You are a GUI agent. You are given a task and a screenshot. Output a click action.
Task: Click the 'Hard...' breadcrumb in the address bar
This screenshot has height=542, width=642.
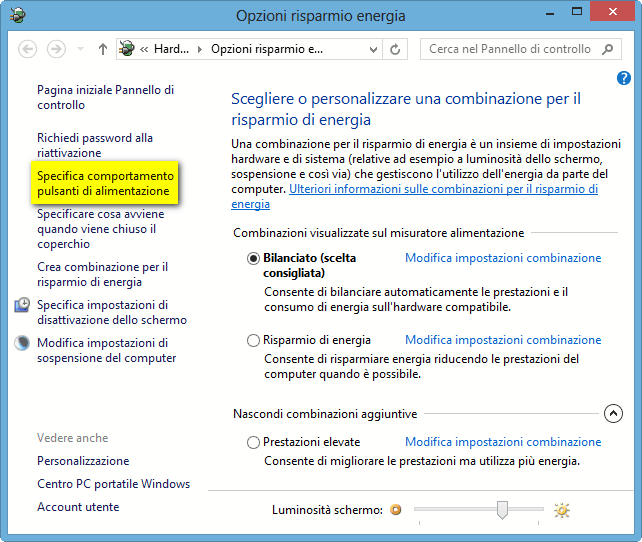tap(172, 49)
